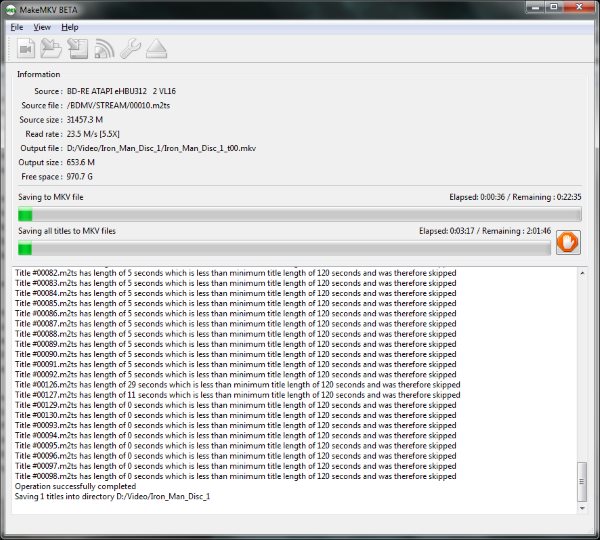Click the log scrollbar down arrow
This screenshot has height=540, width=600.
point(582,508)
